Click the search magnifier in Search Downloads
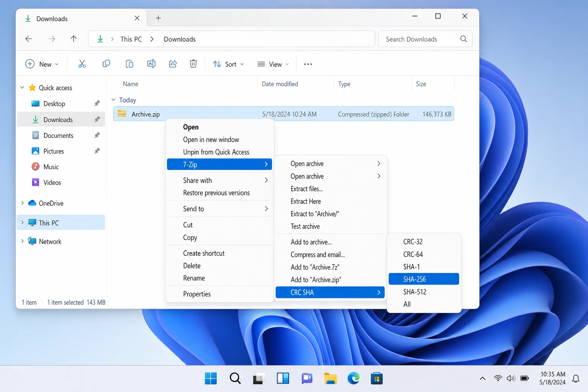588x392 pixels. (463, 39)
